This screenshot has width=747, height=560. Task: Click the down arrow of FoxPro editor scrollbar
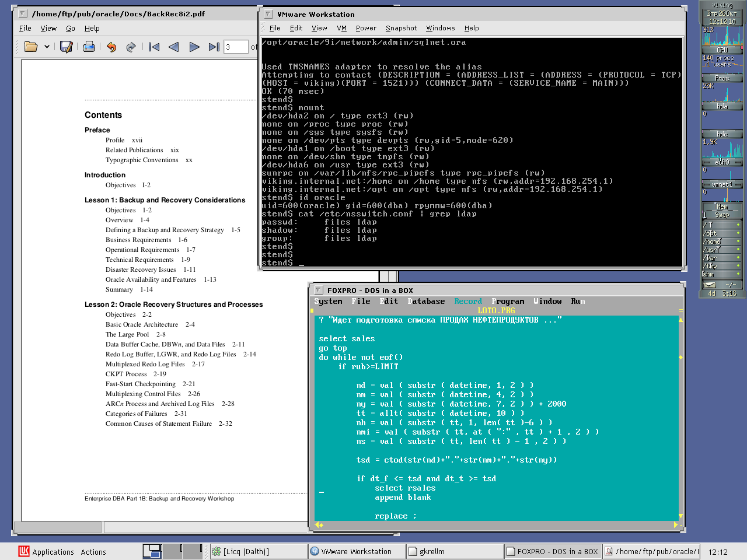(x=680, y=516)
